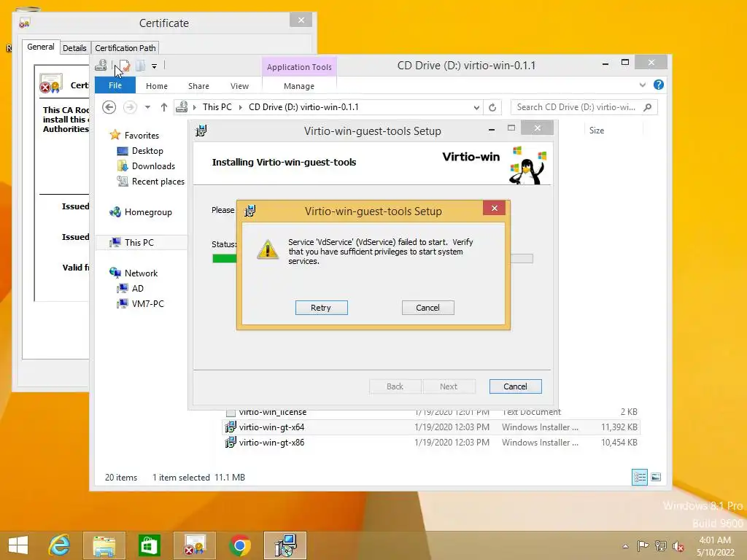
Task: Expand breadcrumb arrow after This PC
Action: [x=240, y=107]
